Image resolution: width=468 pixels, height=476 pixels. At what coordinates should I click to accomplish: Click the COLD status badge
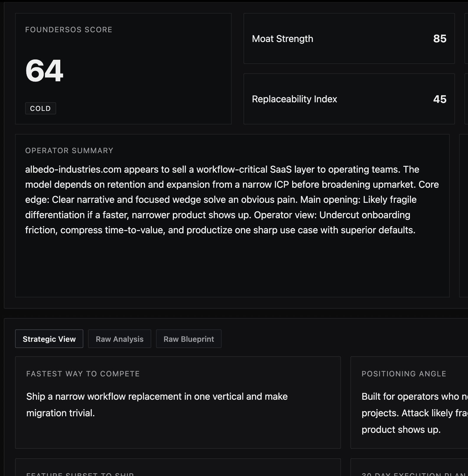tap(40, 109)
